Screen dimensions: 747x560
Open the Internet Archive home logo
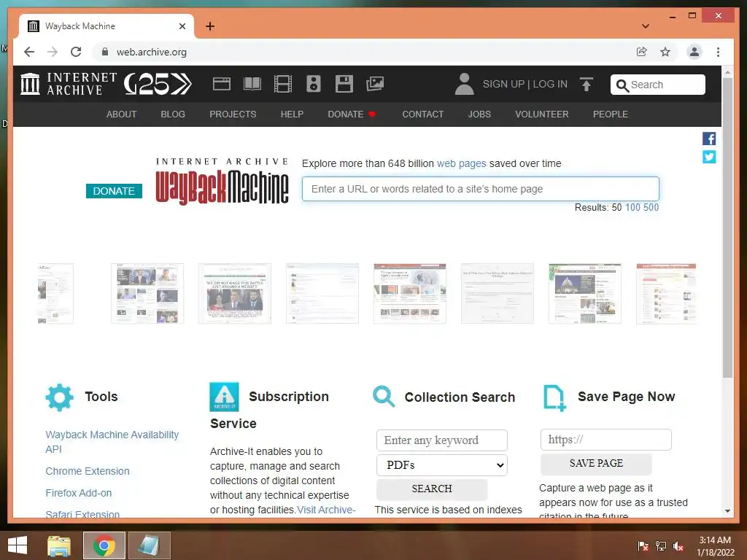point(68,84)
